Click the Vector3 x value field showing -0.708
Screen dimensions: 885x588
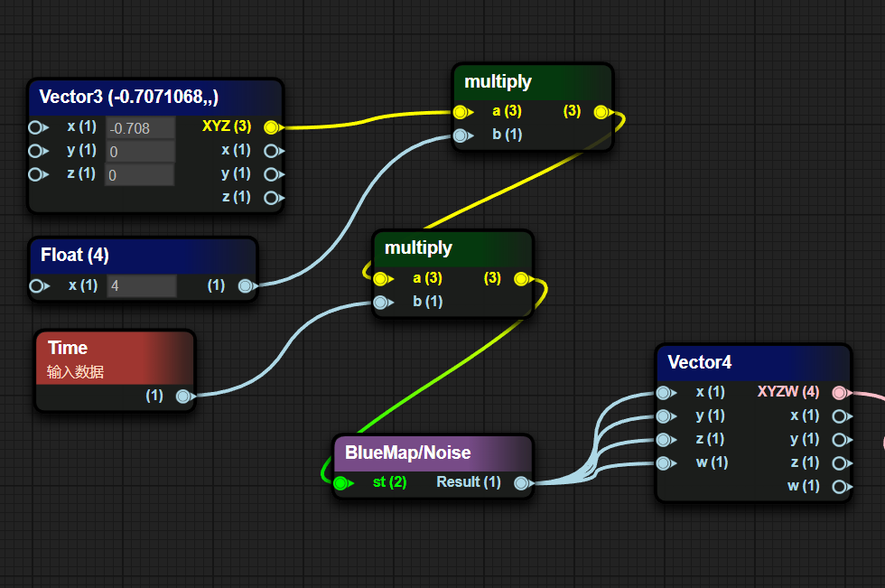pos(140,128)
